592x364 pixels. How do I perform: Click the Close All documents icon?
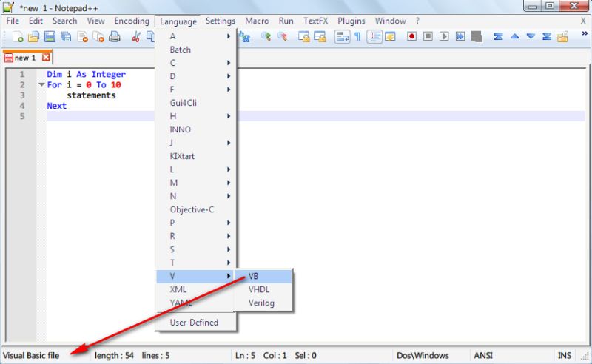98,37
